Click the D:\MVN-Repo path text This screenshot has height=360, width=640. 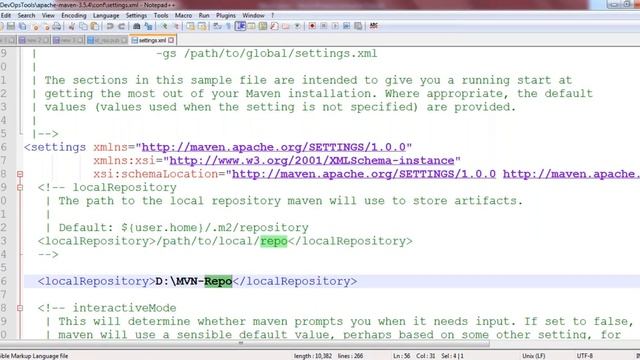[x=194, y=281]
